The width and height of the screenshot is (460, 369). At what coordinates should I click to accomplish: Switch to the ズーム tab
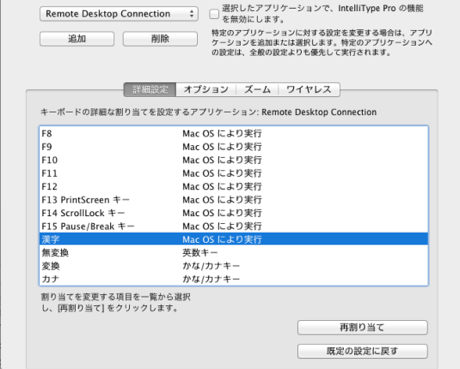(x=257, y=90)
